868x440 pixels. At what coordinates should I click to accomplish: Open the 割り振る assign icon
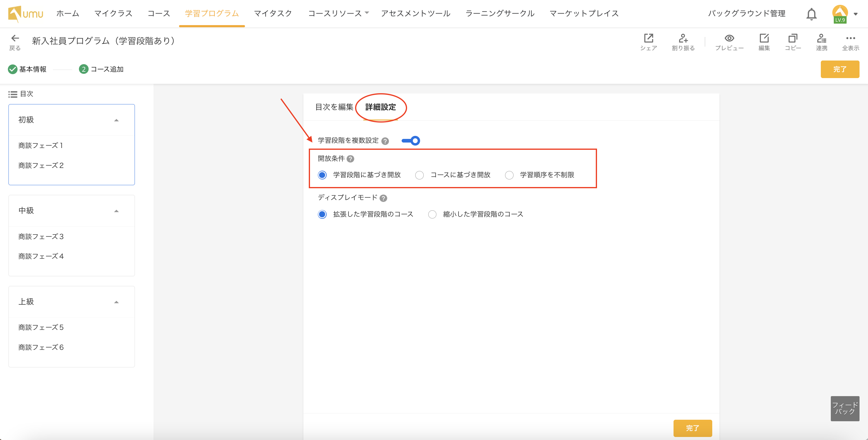click(683, 38)
